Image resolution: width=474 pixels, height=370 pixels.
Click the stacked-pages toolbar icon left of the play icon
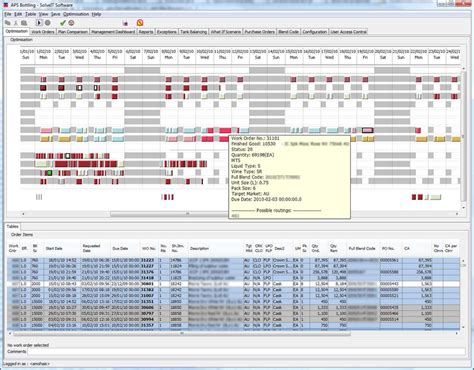pyautogui.click(x=24, y=23)
